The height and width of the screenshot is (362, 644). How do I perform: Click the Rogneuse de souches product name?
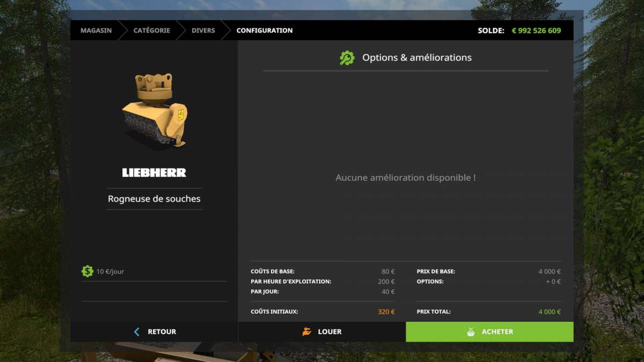[x=154, y=199]
